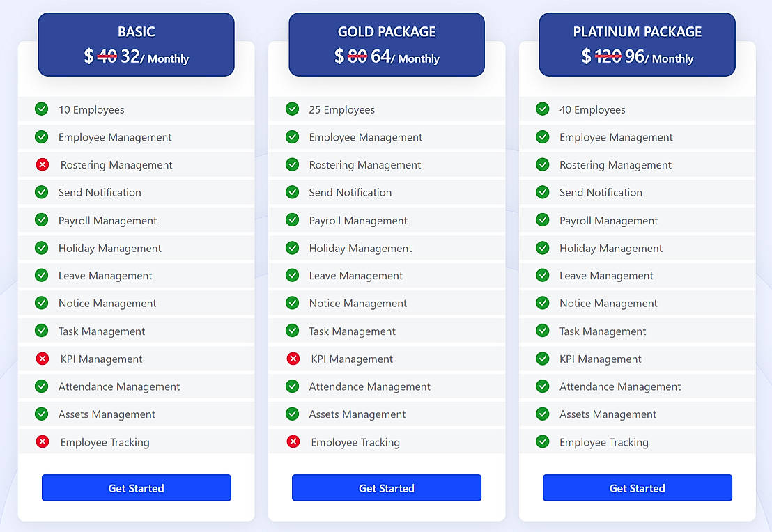
Task: Click green check beside Basic Send Notification
Action: point(42,192)
